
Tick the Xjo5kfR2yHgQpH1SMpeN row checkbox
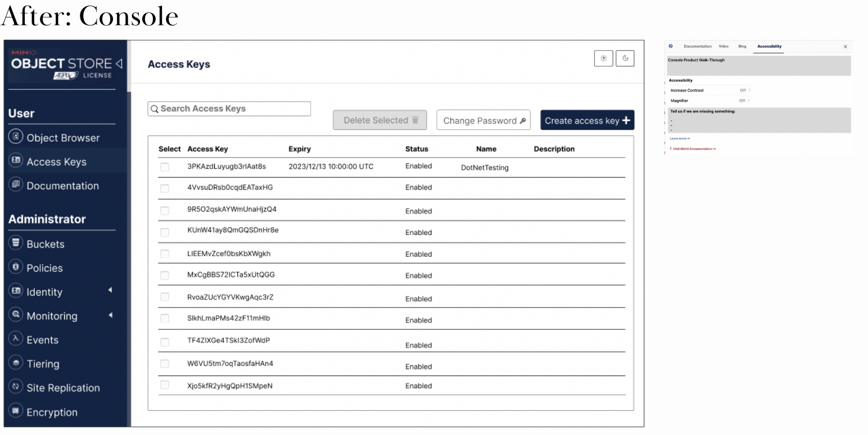click(165, 385)
